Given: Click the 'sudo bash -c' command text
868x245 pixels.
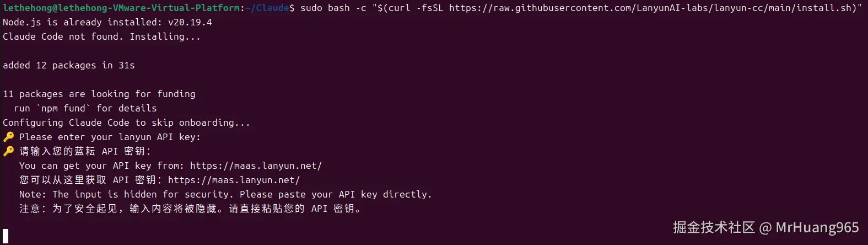Looking at the screenshot, I should [333, 8].
